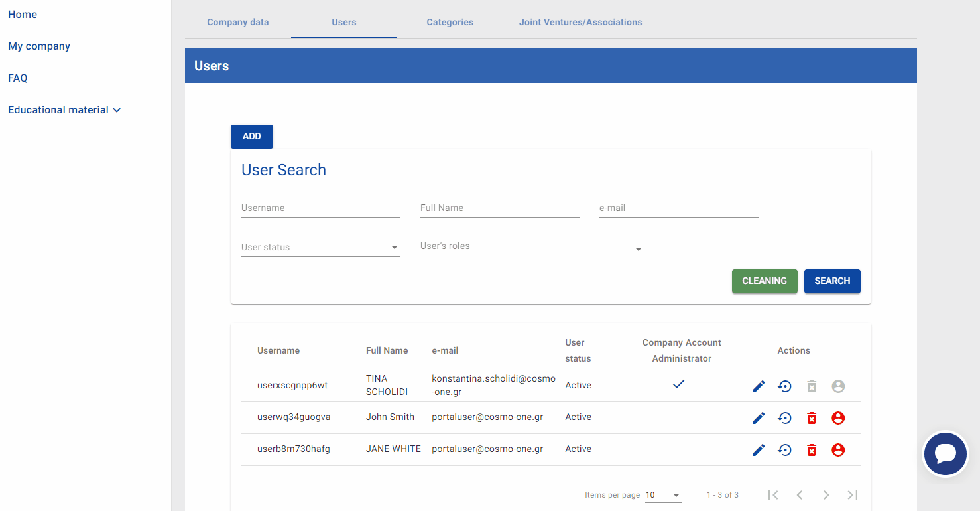Click the red account icon for John Smith
This screenshot has height=511, width=980.
(838, 418)
